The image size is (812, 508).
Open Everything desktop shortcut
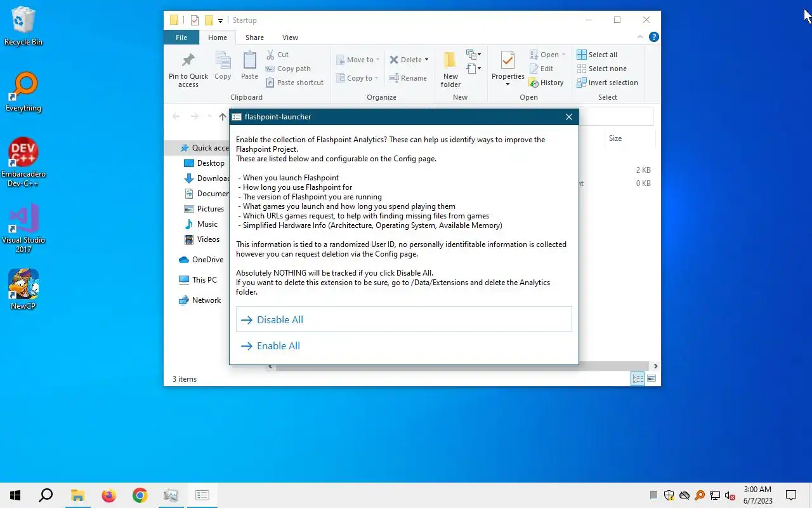[x=23, y=93]
